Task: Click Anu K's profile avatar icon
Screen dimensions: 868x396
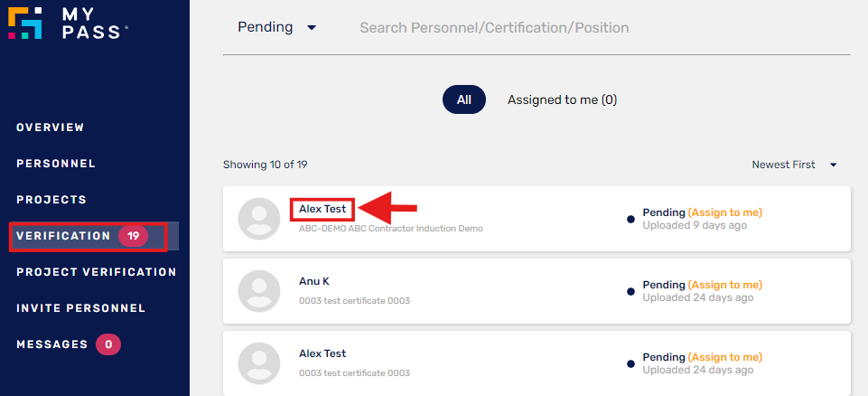Action: 259,291
